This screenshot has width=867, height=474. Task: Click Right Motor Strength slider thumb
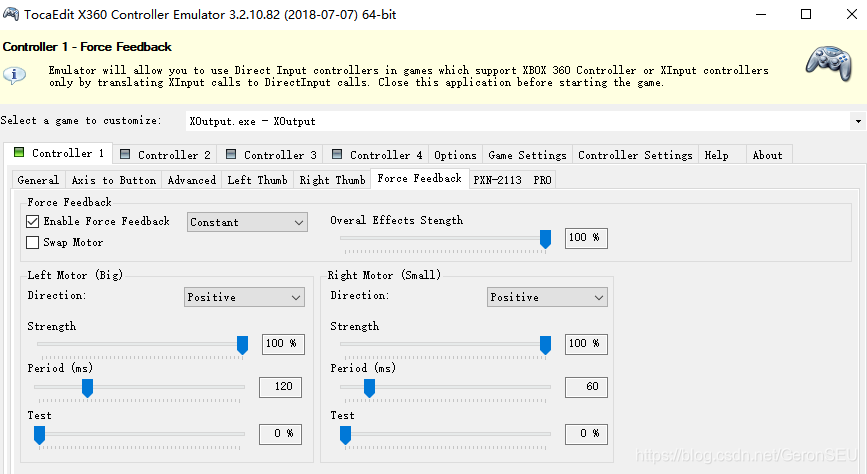click(x=545, y=345)
